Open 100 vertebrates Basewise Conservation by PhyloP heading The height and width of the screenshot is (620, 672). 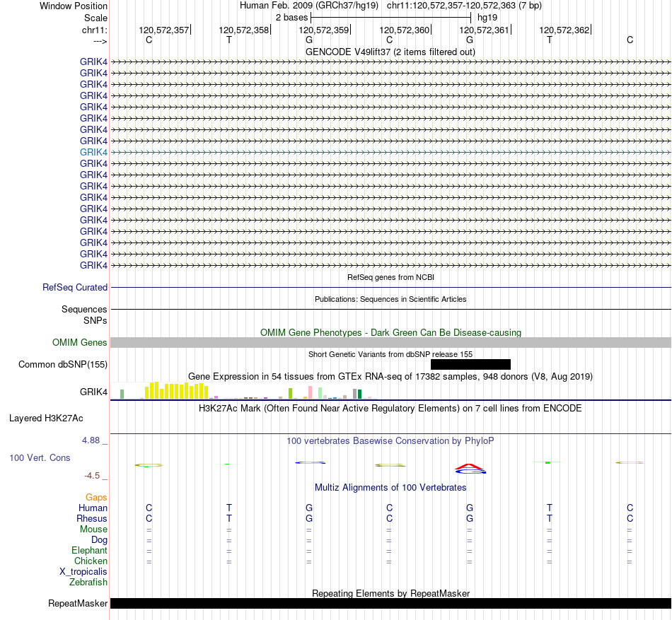tap(390, 440)
